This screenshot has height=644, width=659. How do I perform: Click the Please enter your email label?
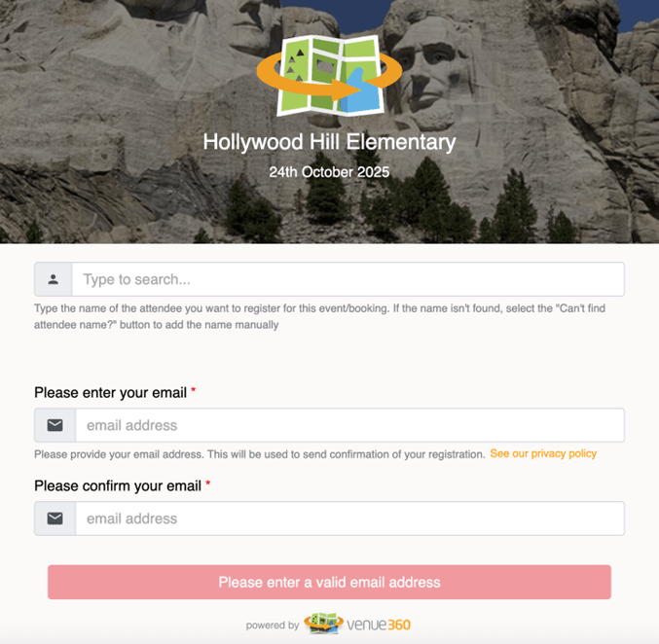111,392
